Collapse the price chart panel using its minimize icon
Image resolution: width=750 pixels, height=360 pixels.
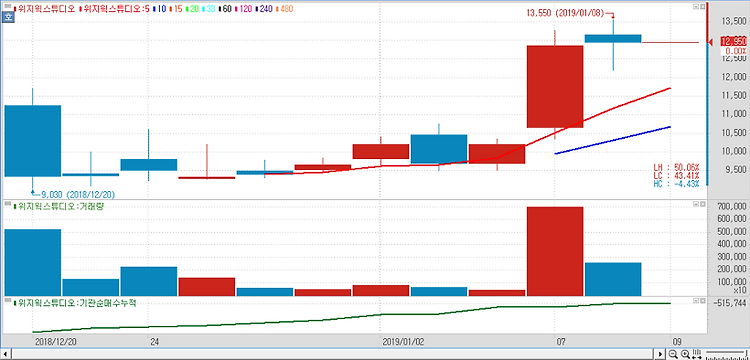[696, 7]
